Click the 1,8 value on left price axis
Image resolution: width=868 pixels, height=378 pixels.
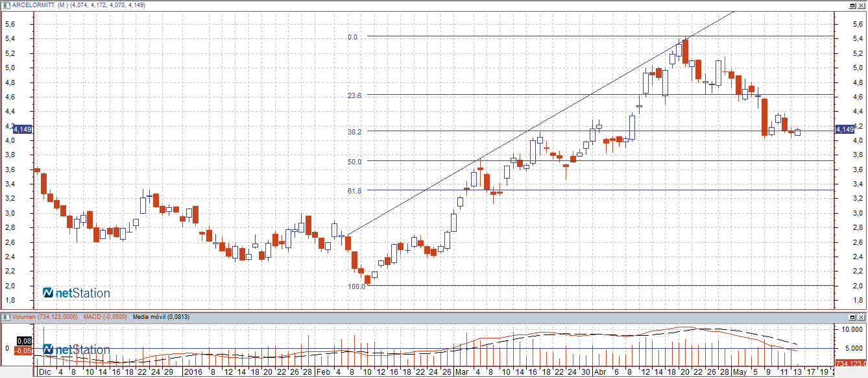tap(10, 300)
